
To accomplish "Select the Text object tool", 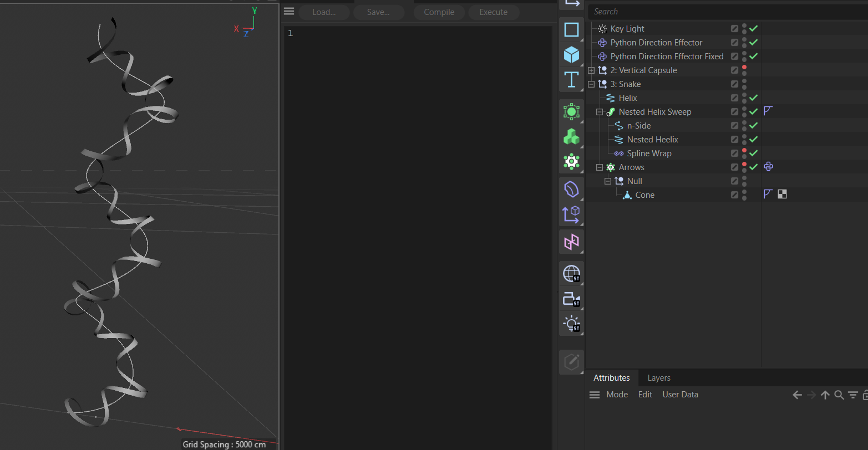I will [x=571, y=80].
